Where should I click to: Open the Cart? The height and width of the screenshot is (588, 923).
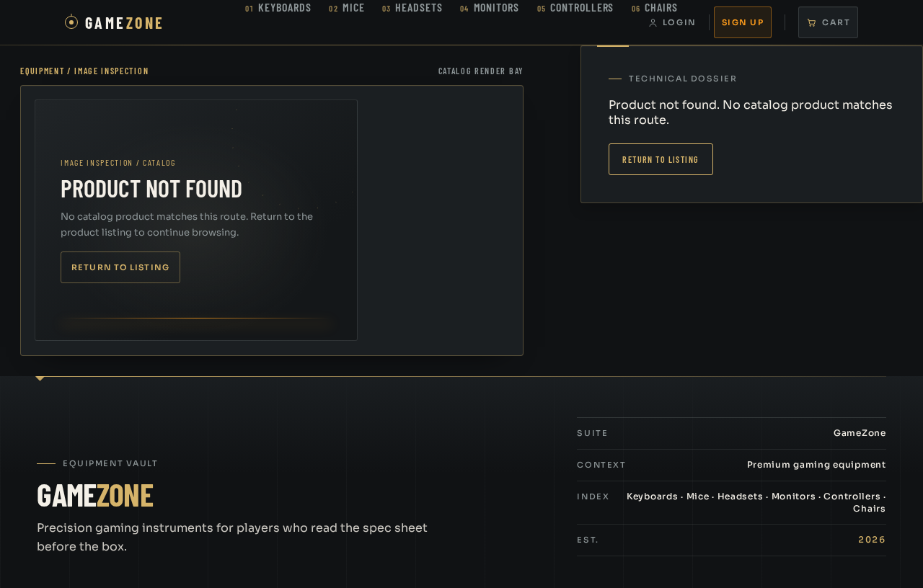[x=828, y=22]
